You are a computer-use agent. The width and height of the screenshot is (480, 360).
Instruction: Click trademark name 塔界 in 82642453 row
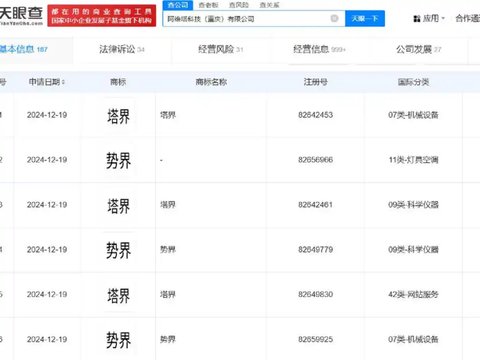click(168, 115)
